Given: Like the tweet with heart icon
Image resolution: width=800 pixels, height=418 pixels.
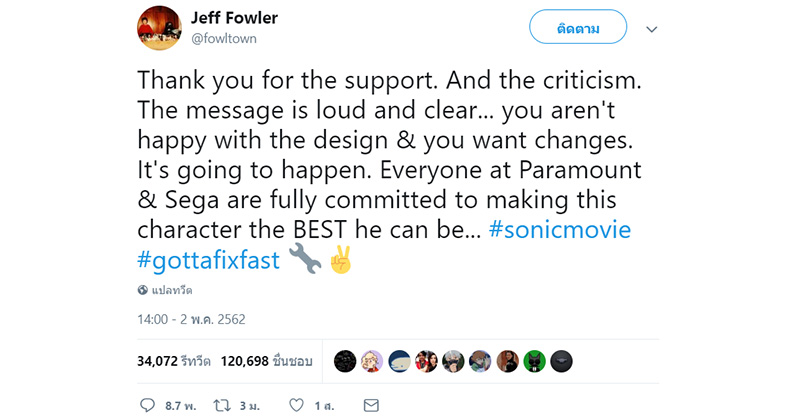Looking at the screenshot, I should pos(295,406).
